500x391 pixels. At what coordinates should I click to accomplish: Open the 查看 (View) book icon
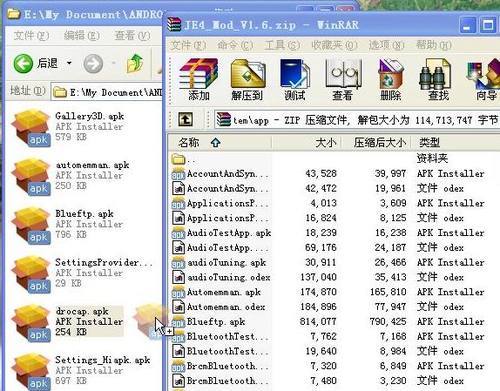point(343,79)
